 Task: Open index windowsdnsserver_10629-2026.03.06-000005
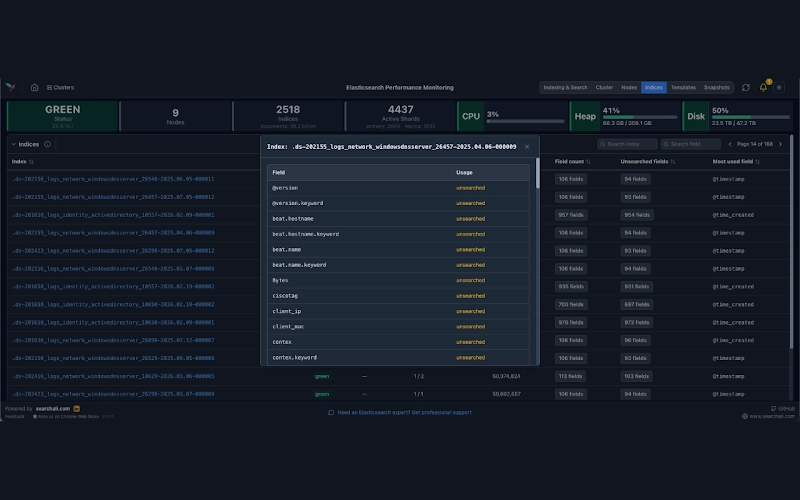pos(113,377)
